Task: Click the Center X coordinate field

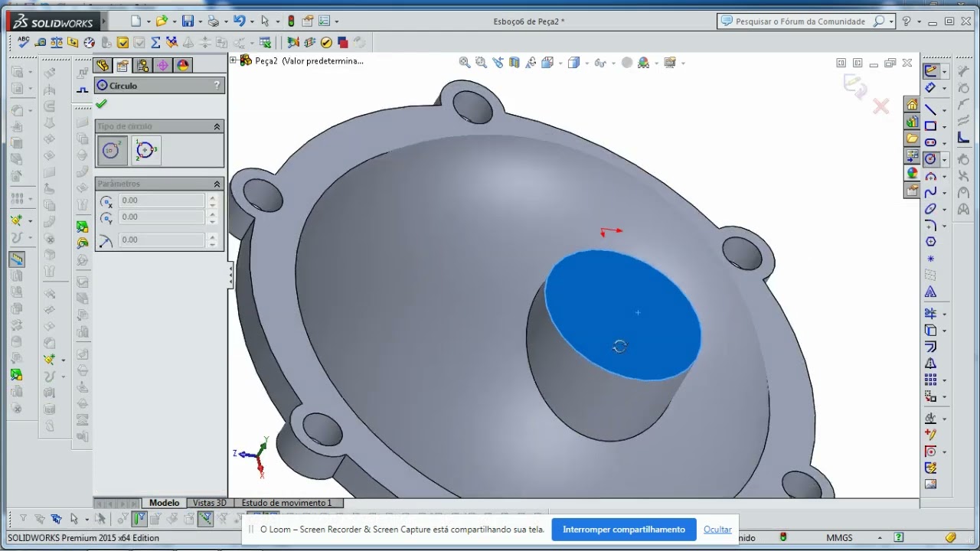Action: (162, 201)
